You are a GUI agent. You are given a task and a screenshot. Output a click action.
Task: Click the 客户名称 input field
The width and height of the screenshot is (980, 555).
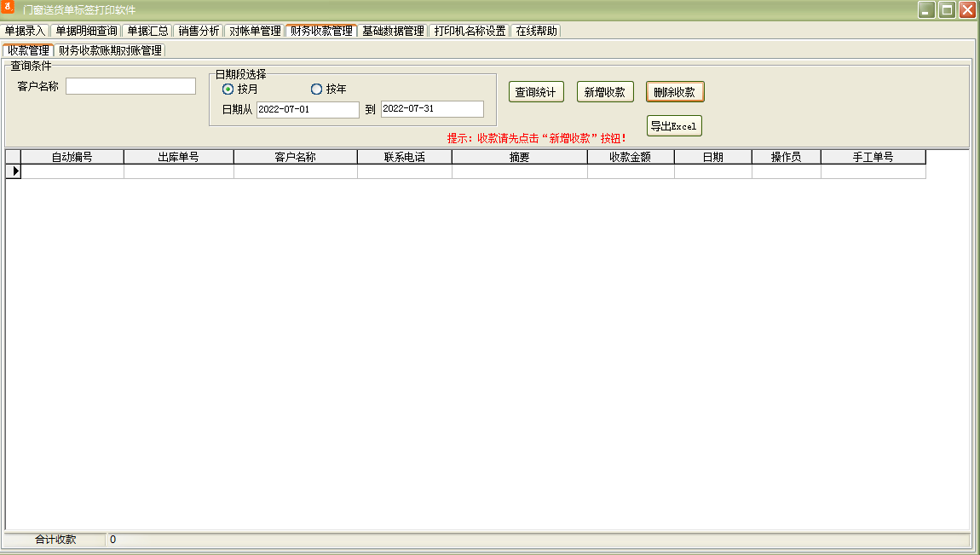tap(130, 86)
